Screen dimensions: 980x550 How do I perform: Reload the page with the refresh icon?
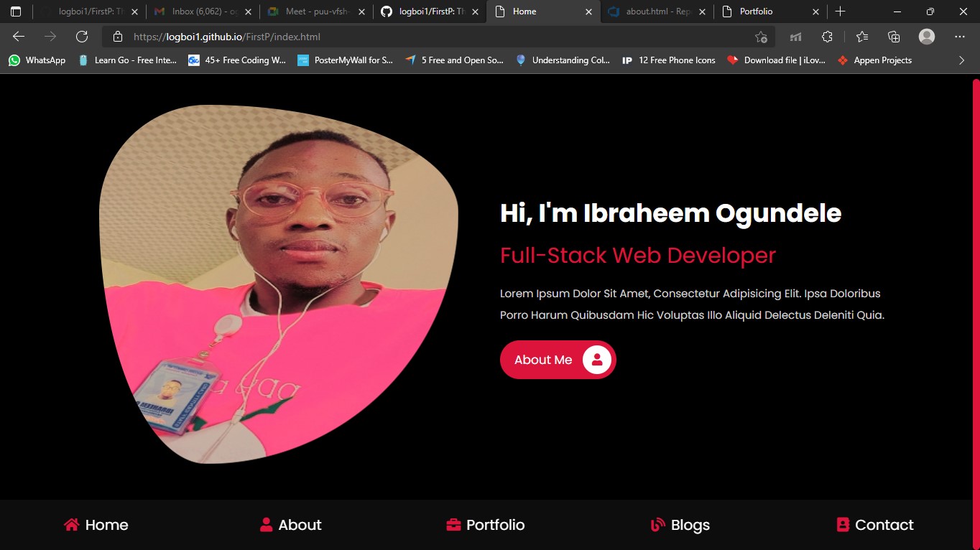(x=81, y=36)
